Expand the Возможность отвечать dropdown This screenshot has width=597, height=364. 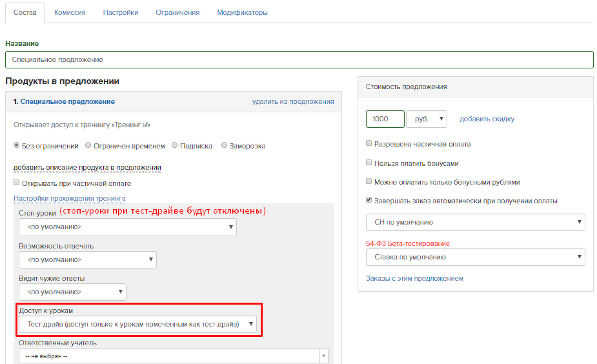pyautogui.click(x=88, y=259)
